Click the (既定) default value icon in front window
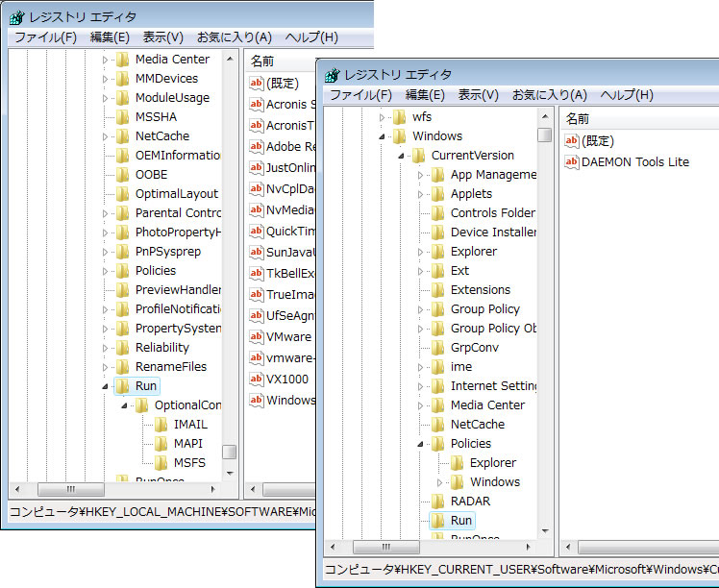The width and height of the screenshot is (719, 588). click(x=572, y=141)
